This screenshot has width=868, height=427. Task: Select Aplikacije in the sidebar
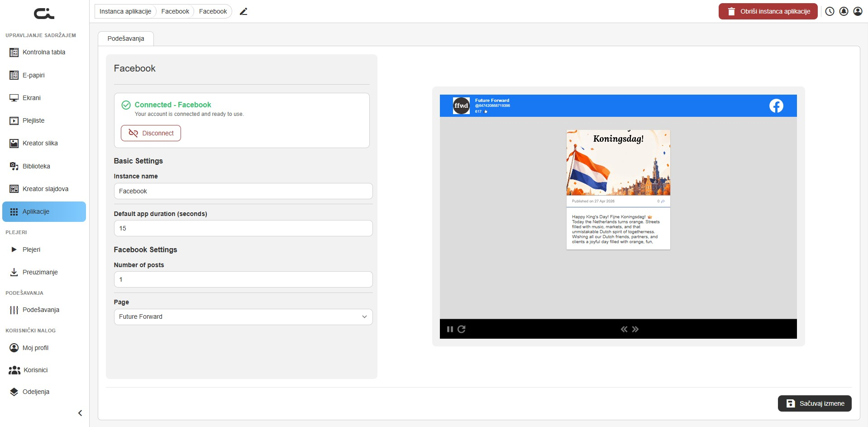tap(44, 212)
